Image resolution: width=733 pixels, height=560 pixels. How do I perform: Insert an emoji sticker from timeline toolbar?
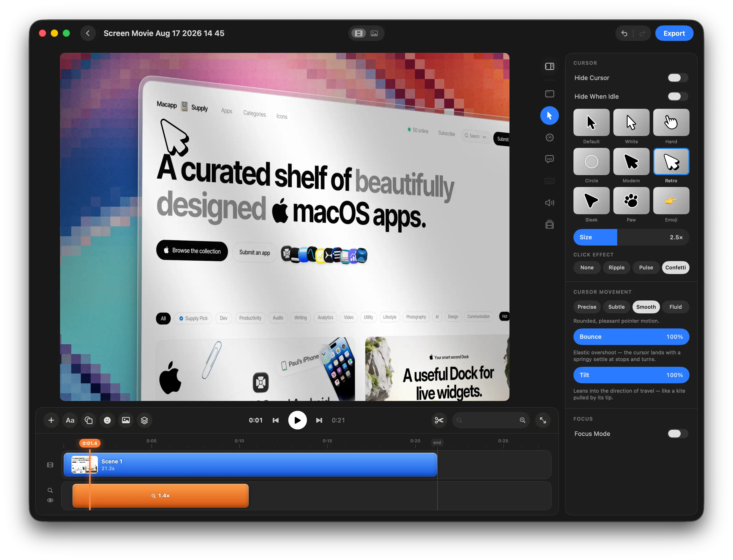pos(107,420)
